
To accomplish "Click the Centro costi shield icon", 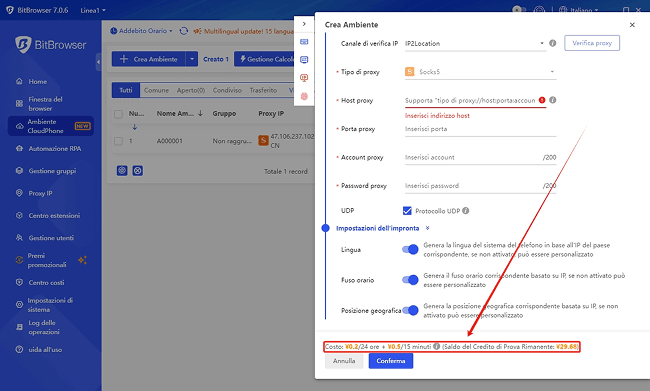I will point(19,282).
